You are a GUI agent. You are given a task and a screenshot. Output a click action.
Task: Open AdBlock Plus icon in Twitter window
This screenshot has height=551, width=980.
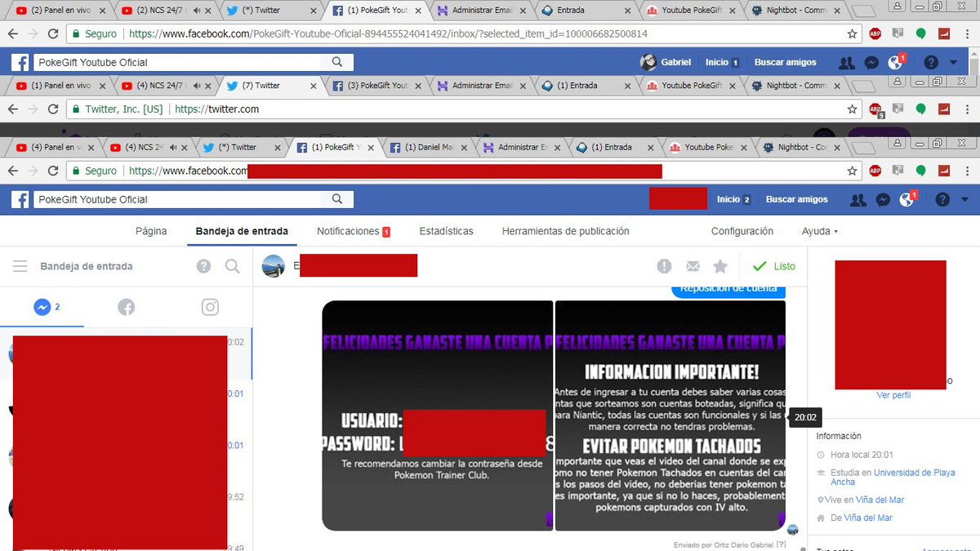(x=875, y=109)
